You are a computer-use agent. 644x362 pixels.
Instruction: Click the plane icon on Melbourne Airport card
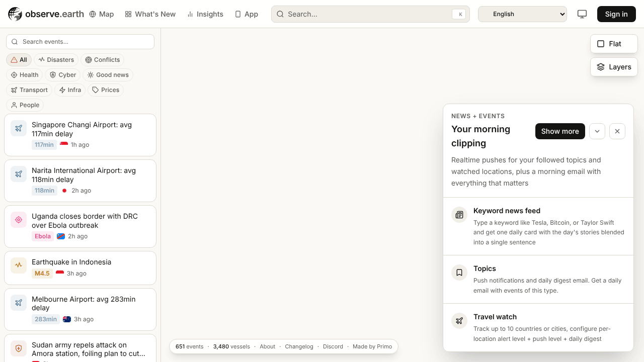[19, 303]
